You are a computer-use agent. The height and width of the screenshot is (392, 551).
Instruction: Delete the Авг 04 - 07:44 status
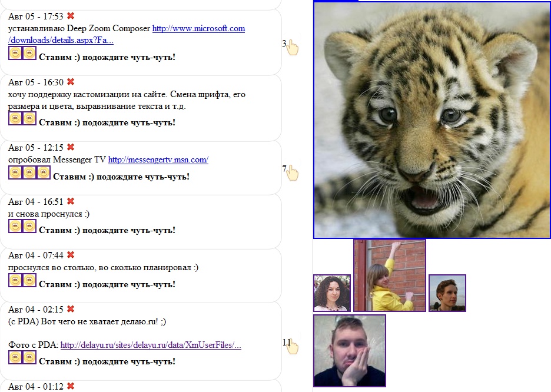coord(71,255)
